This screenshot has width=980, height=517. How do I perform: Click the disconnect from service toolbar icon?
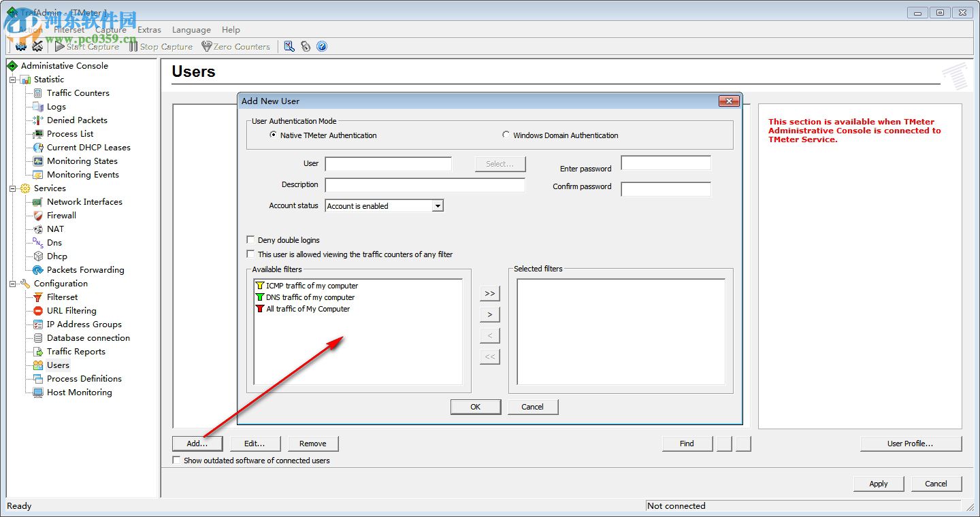[x=37, y=46]
